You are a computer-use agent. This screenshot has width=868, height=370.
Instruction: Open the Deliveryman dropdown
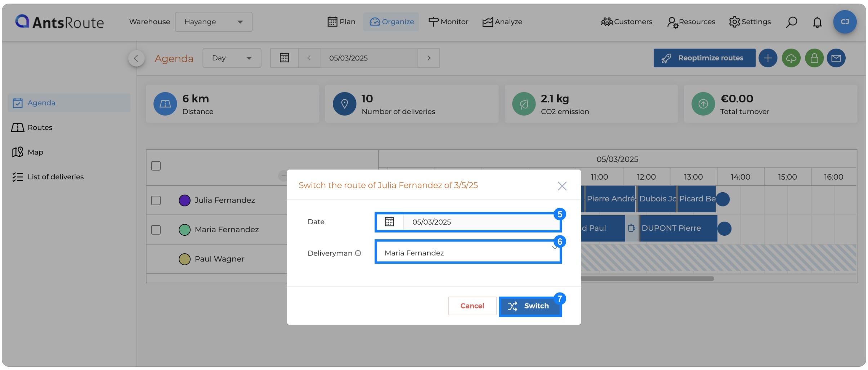(468, 252)
